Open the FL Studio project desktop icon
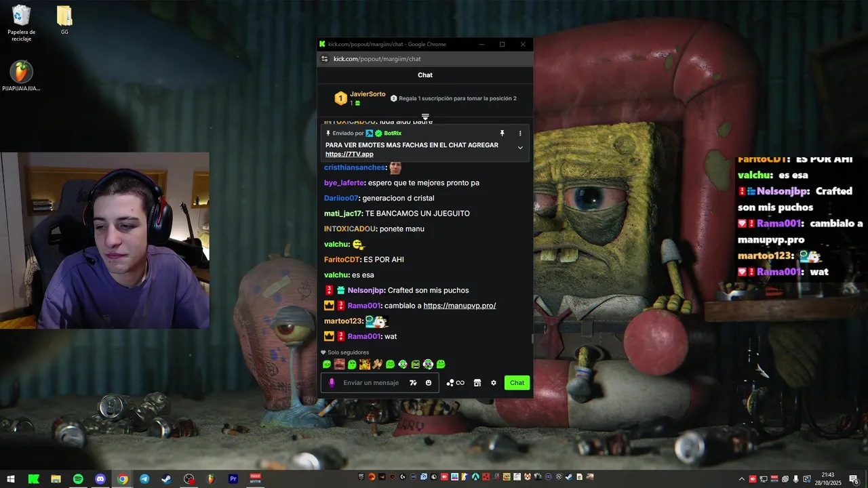868x488 pixels. 22,77
